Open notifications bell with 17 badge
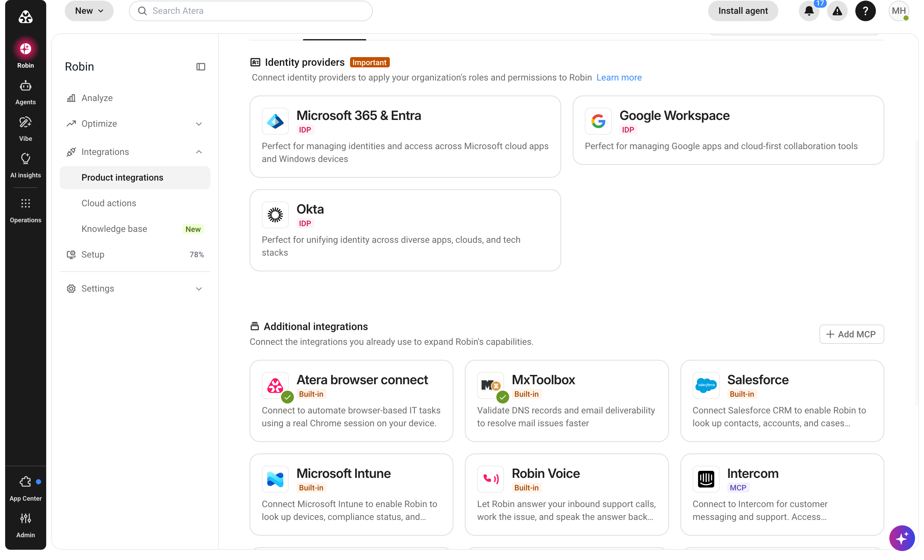Viewport: 924px width, 560px height. (809, 11)
